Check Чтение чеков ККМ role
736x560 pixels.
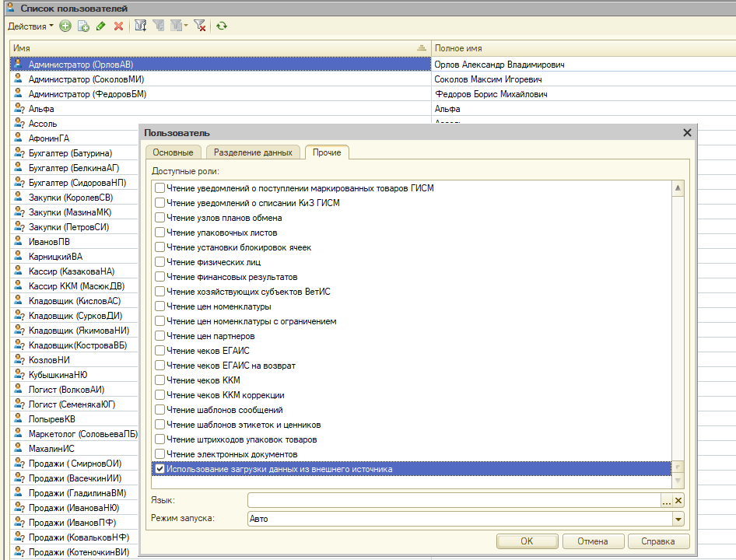tap(159, 380)
